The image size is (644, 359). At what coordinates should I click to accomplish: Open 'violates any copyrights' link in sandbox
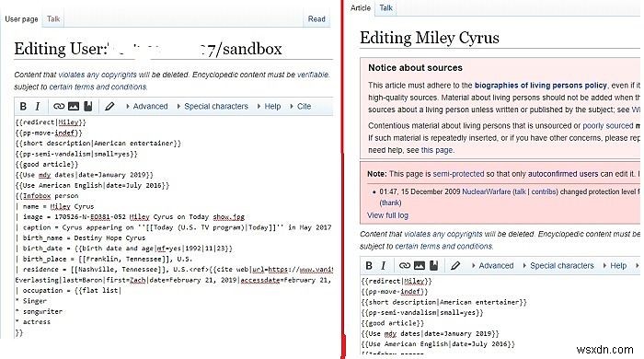point(98,75)
